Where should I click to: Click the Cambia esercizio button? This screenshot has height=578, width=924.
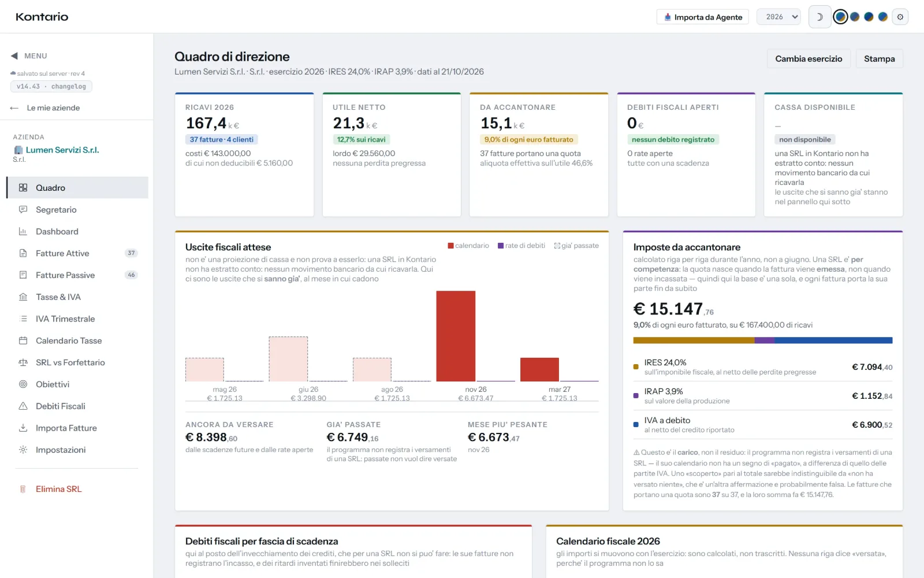808,59
